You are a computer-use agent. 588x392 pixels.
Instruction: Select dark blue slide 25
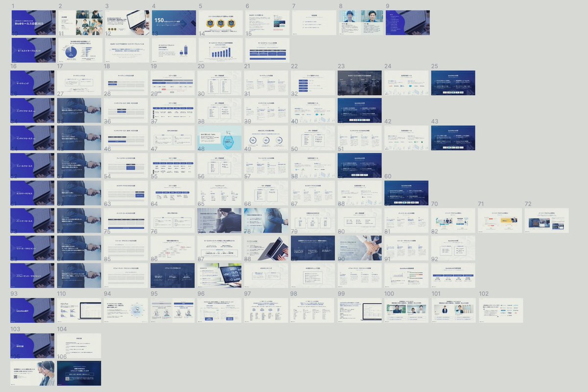click(x=454, y=82)
